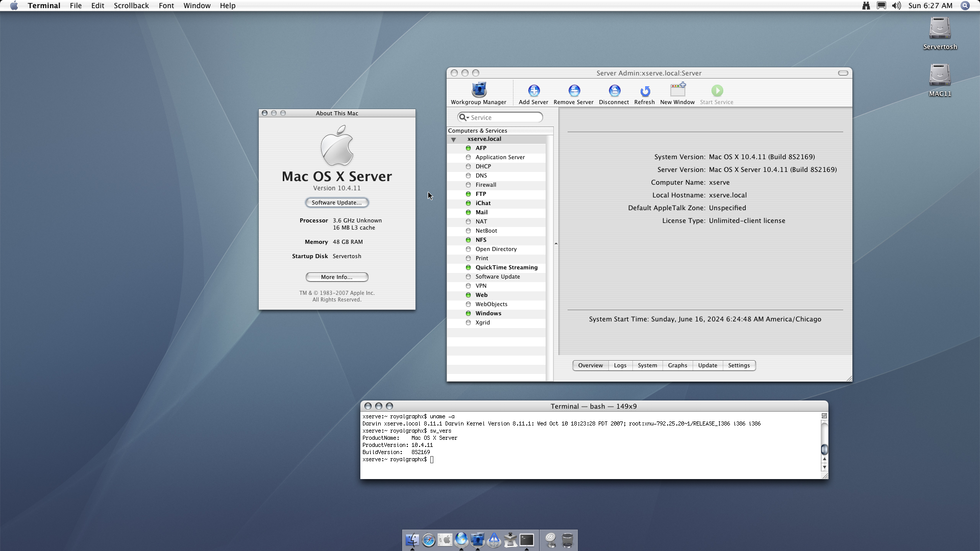Switch to the Overview tab

click(591, 365)
